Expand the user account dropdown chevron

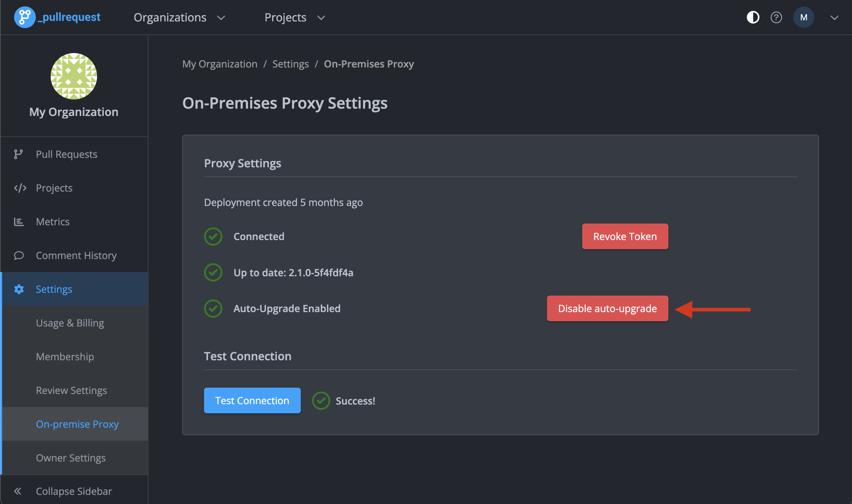834,18
